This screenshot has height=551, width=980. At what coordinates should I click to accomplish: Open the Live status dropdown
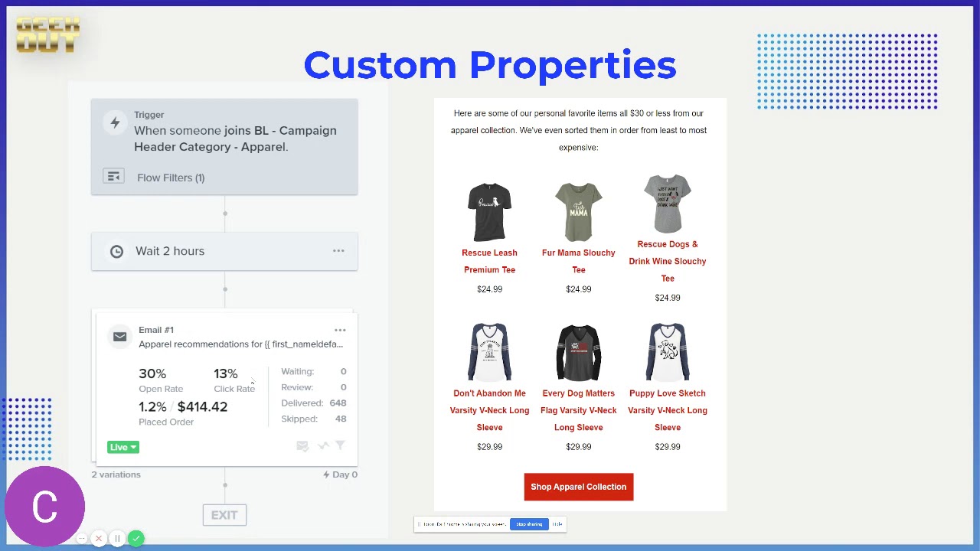point(123,447)
